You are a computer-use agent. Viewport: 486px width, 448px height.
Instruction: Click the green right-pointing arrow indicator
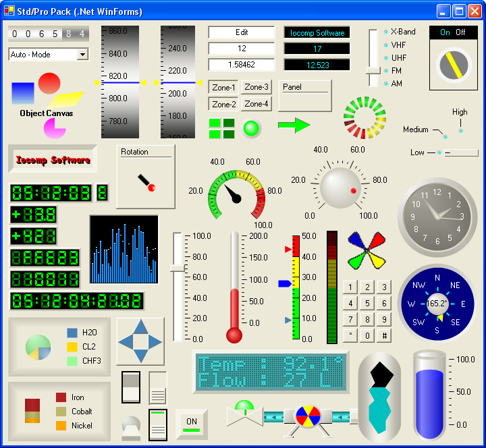click(294, 125)
